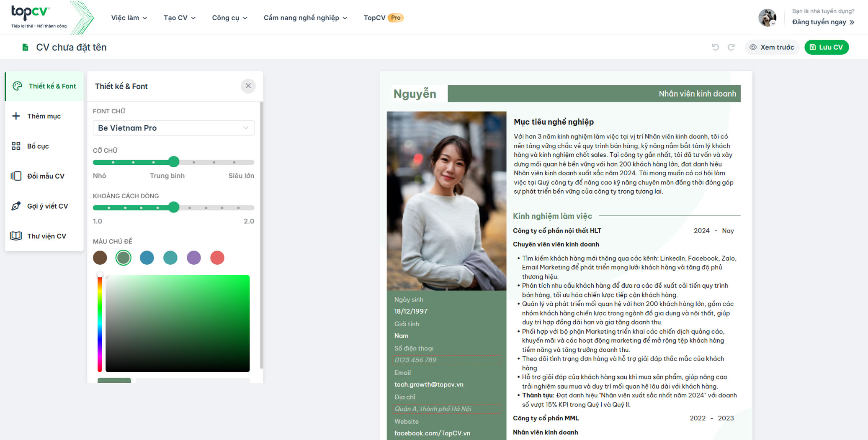Select the red theme color swatch
This screenshot has width=868, height=440.
click(217, 258)
